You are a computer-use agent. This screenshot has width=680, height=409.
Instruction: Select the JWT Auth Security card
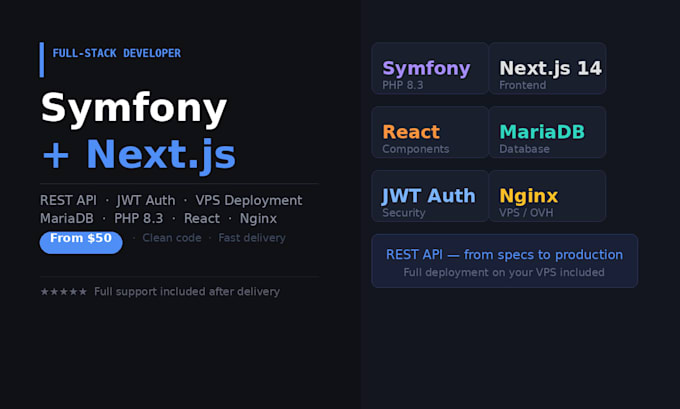tap(430, 196)
